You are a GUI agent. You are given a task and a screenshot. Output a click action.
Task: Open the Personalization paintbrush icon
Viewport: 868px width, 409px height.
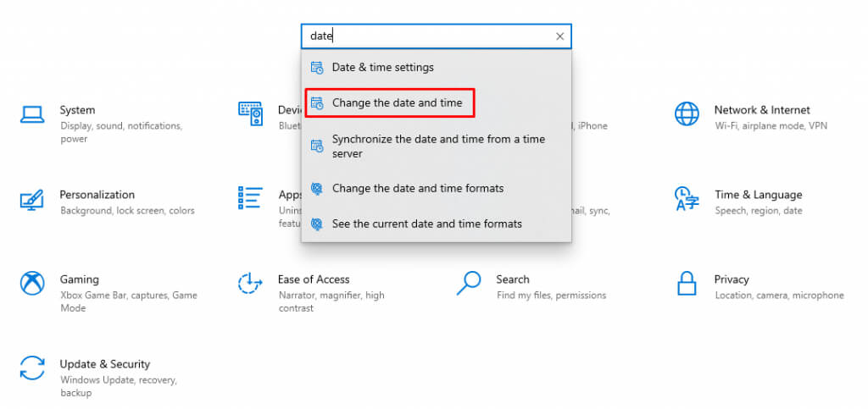coord(32,200)
